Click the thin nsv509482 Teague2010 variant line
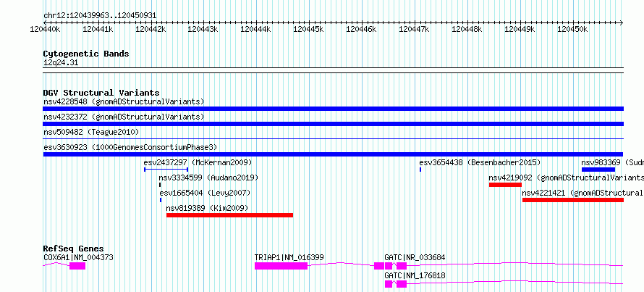644x292 pixels. [x=333, y=139]
